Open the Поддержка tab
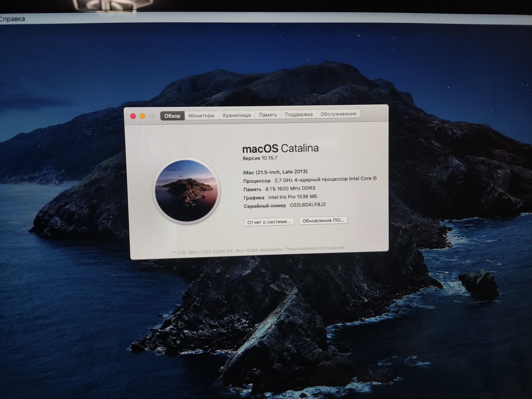The image size is (532, 399). click(x=299, y=114)
